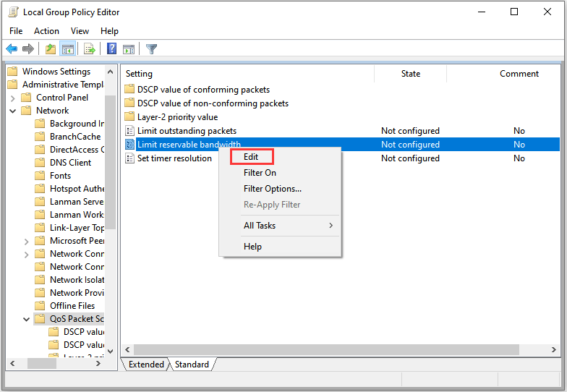Open the File menu
The image size is (567, 392).
pyautogui.click(x=16, y=31)
